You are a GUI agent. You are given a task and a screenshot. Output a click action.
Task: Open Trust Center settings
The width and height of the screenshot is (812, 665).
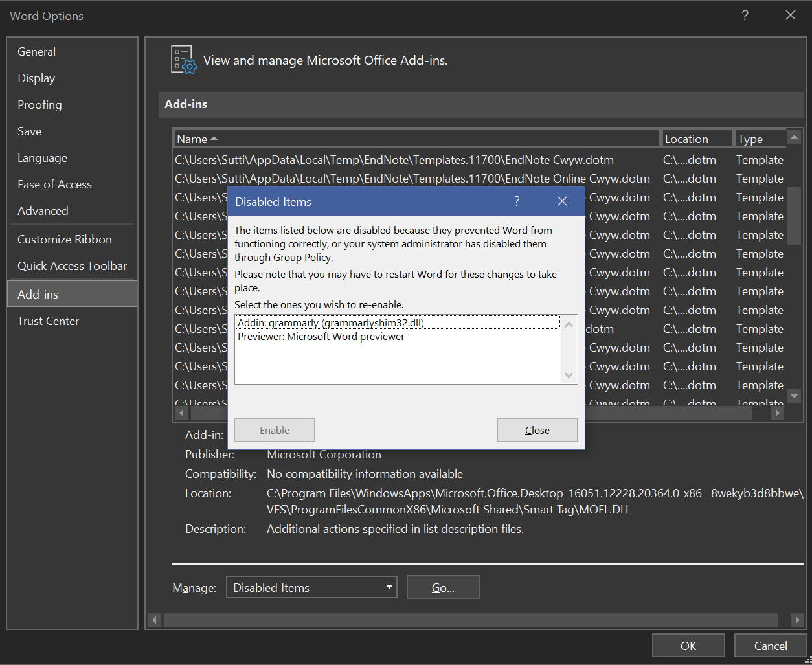click(72, 321)
